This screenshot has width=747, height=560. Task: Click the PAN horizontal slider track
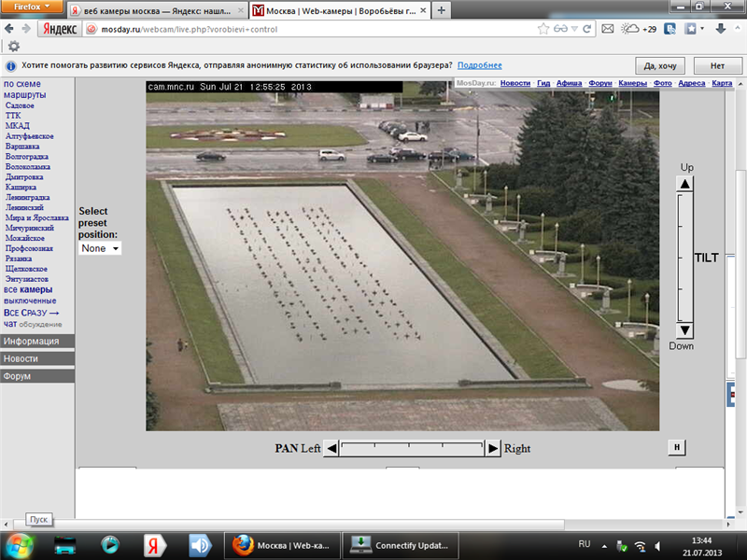click(x=412, y=448)
